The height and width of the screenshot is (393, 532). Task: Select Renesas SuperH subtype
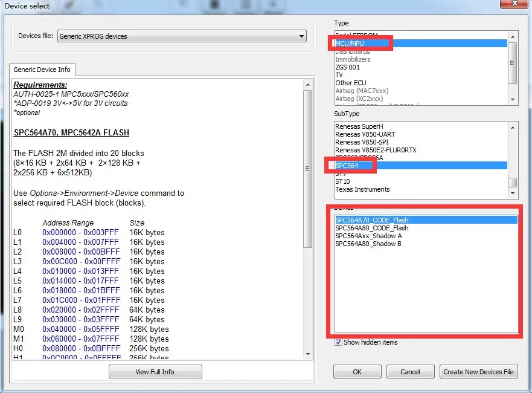click(421, 126)
